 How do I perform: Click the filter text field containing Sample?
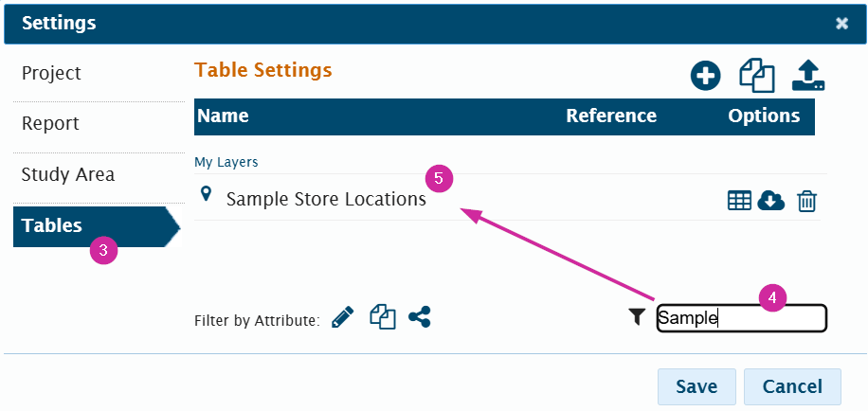pyautogui.click(x=741, y=318)
